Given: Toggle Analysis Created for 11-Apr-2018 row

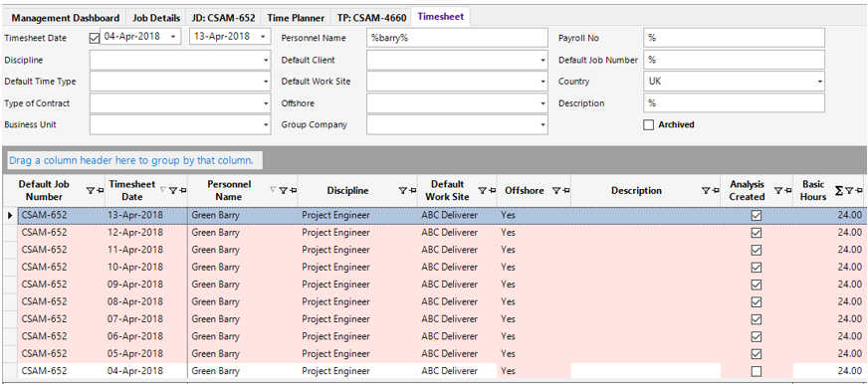Looking at the screenshot, I should tap(757, 250).
